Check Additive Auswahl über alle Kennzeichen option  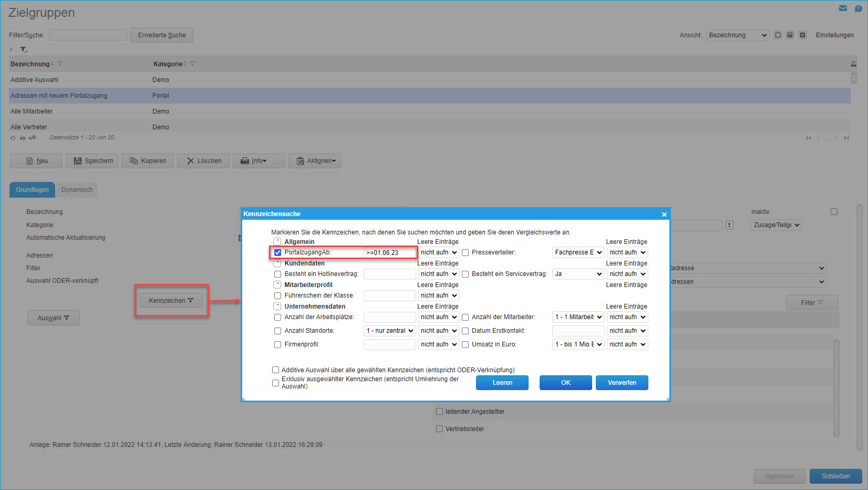point(275,370)
